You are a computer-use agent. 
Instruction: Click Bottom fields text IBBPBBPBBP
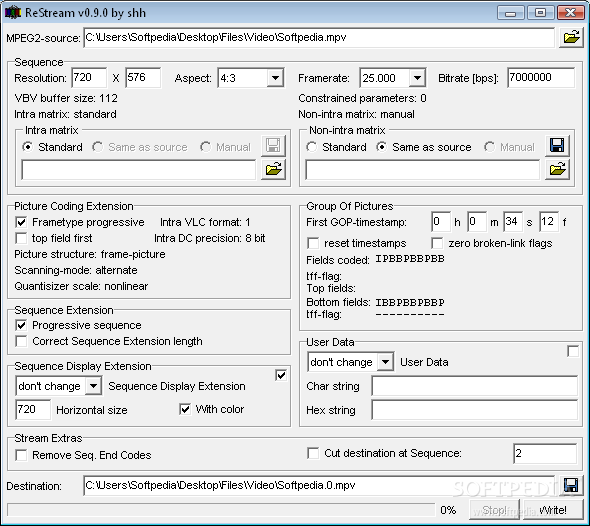410,303
